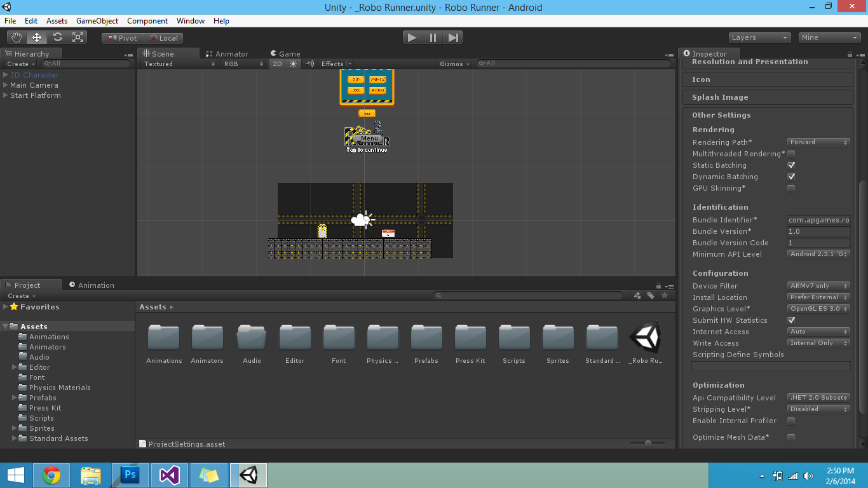Enable Multithreaded Rendering checkbox
The width and height of the screenshot is (868, 488).
(791, 154)
